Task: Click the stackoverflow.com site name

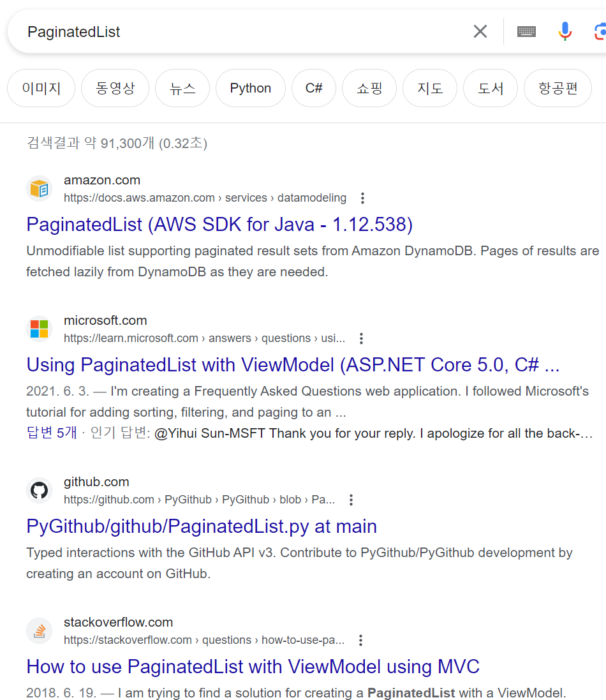Action: pos(118,622)
